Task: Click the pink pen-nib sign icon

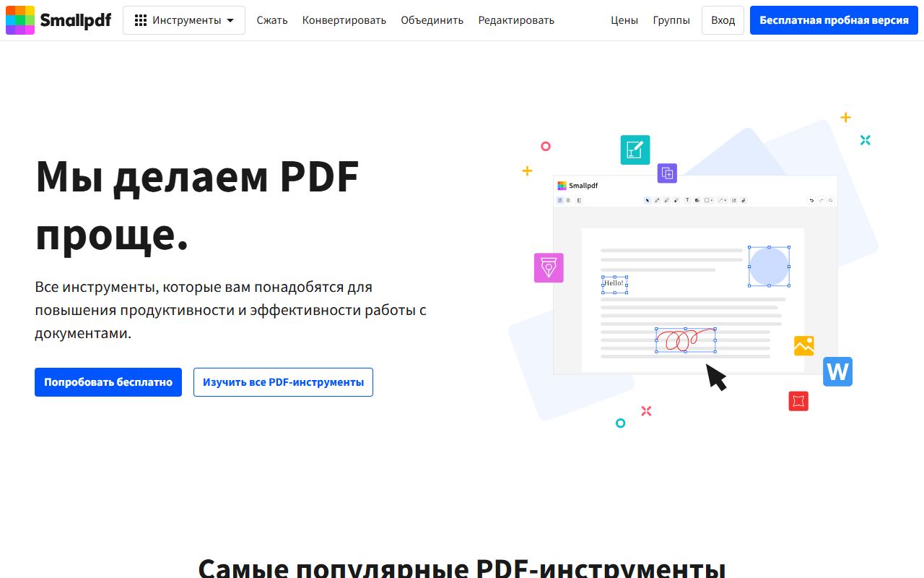Action: 549,267
